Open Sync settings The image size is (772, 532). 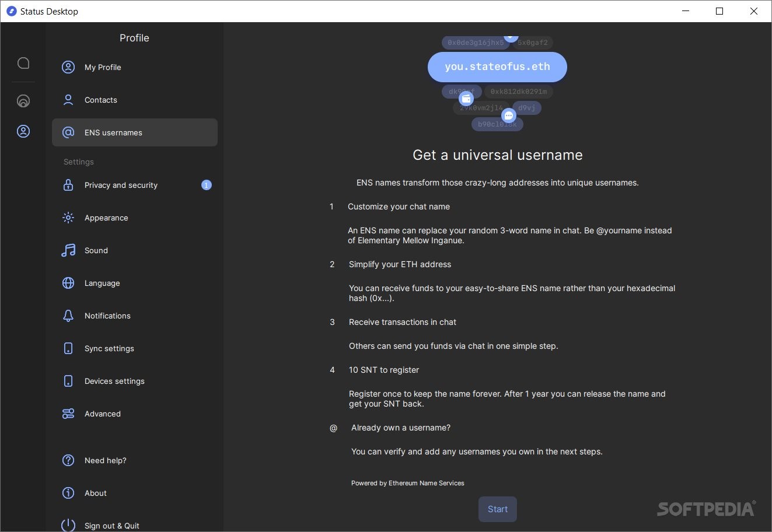[x=135, y=348]
